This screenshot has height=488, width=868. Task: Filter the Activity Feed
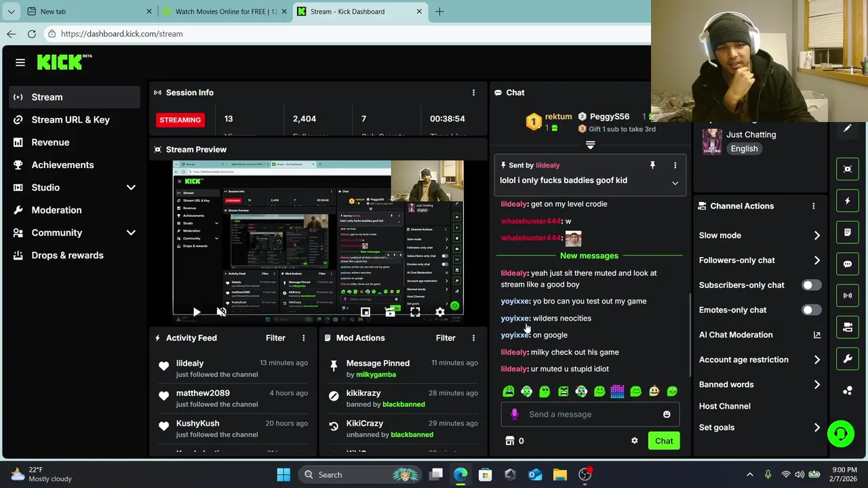coord(275,338)
